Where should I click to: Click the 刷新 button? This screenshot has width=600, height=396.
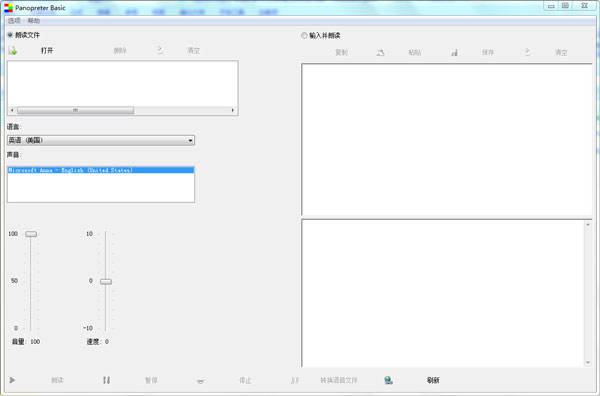[433, 380]
